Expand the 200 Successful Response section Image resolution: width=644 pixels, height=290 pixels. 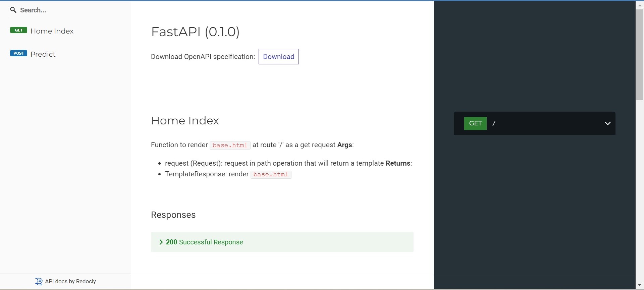(x=282, y=242)
